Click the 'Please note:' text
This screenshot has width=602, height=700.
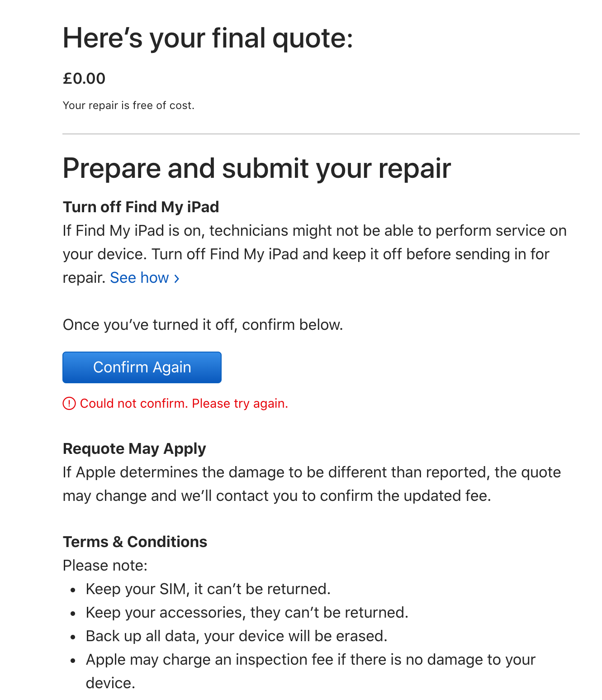pos(105,565)
